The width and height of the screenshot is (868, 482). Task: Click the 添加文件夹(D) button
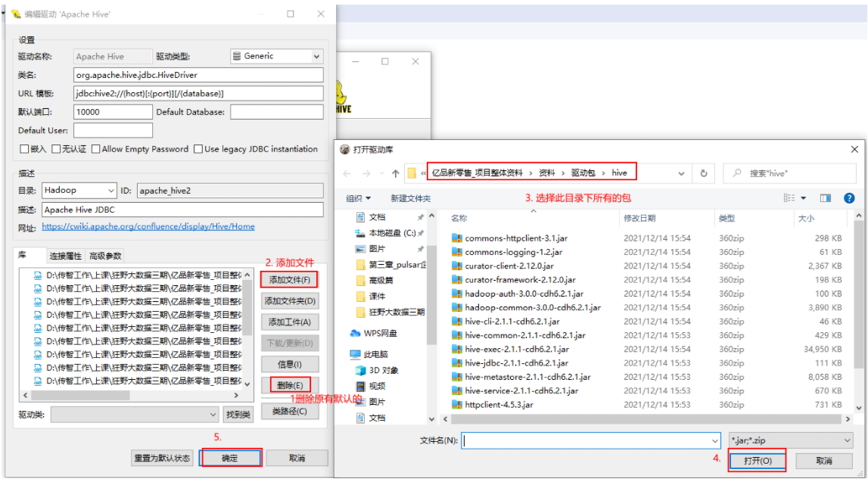[x=290, y=301]
